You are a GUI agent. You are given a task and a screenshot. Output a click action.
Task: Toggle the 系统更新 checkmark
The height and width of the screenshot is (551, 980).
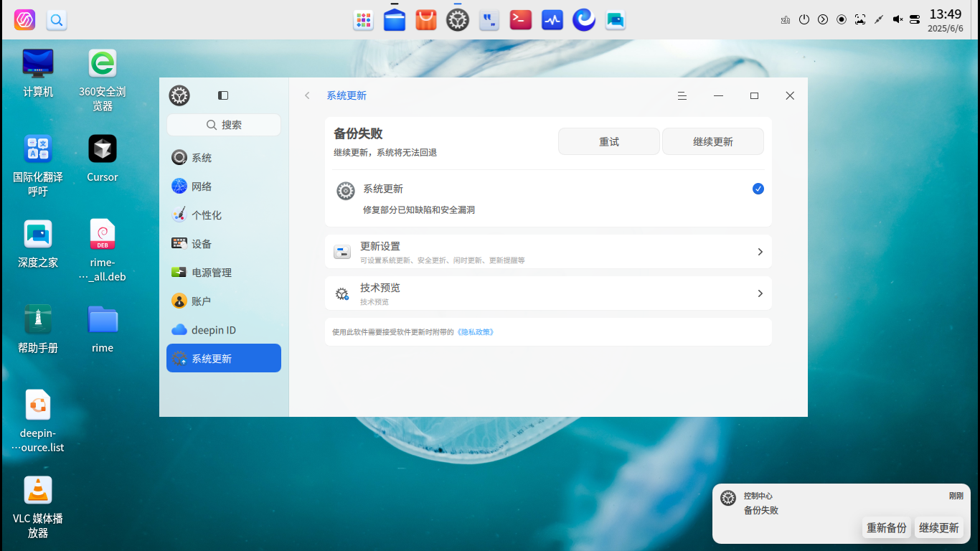click(758, 189)
